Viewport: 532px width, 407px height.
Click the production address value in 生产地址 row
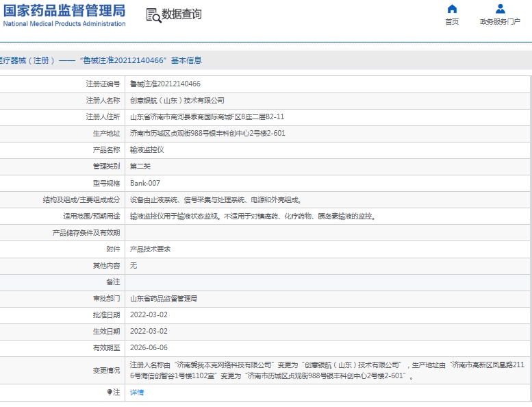coord(207,134)
